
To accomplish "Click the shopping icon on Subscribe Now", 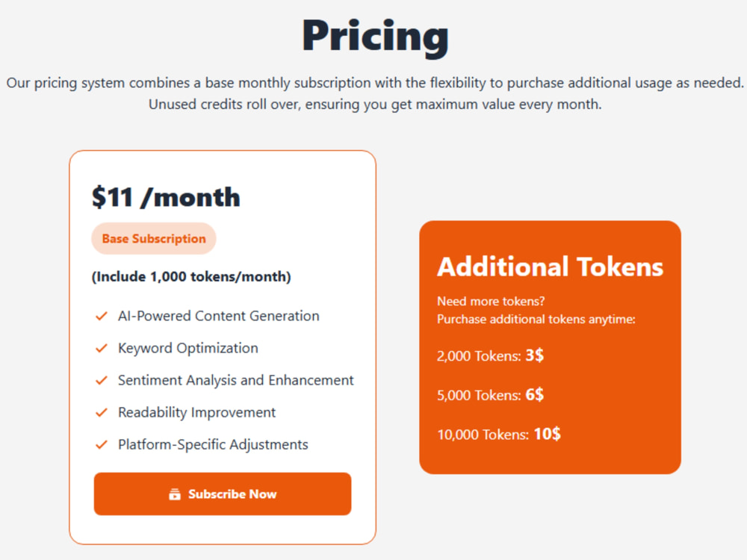I will tap(175, 494).
